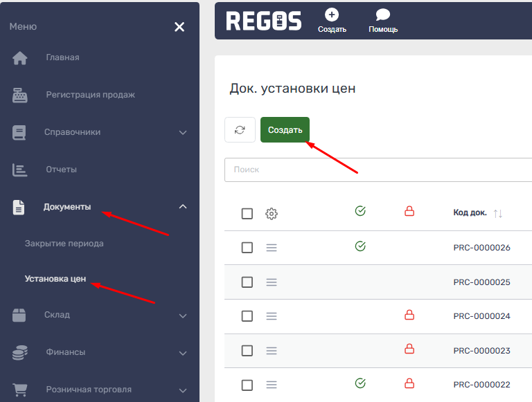Click the REGOS logo

(264, 21)
